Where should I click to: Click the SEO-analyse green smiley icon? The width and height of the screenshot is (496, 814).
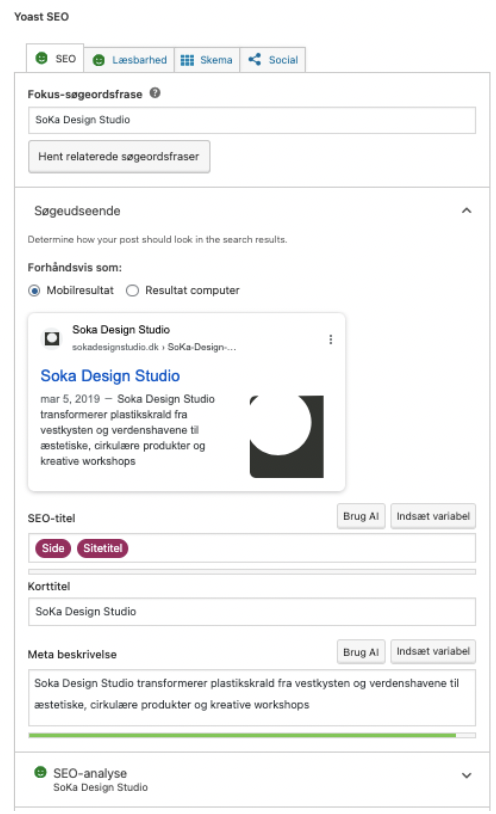pos(40,772)
